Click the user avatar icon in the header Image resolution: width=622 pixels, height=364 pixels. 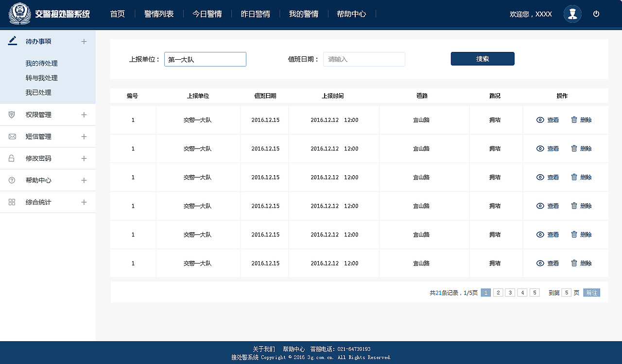pos(572,14)
